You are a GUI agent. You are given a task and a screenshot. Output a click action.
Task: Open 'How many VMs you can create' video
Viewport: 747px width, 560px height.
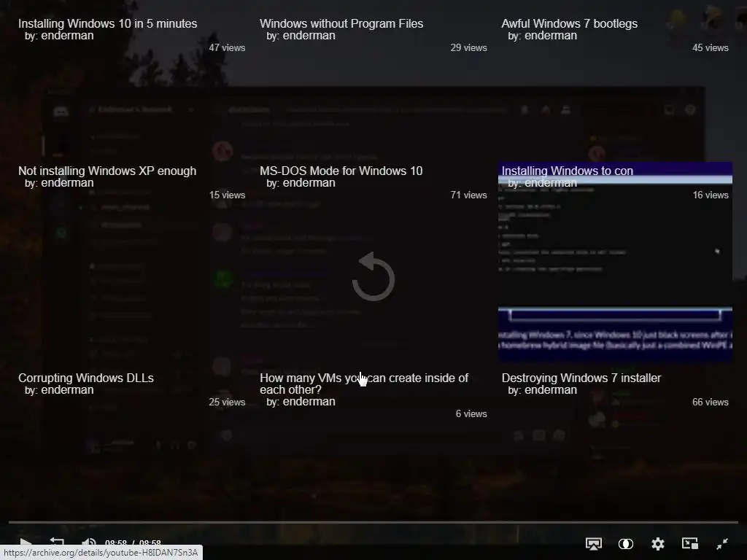(x=364, y=384)
